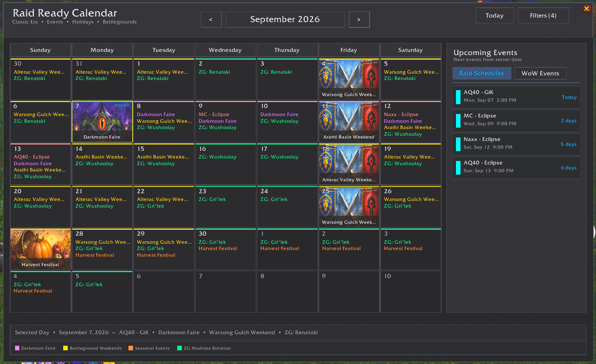Select Warsong Gulch Weekend entry on September 6
The height and width of the screenshot is (364, 596).
point(41,115)
